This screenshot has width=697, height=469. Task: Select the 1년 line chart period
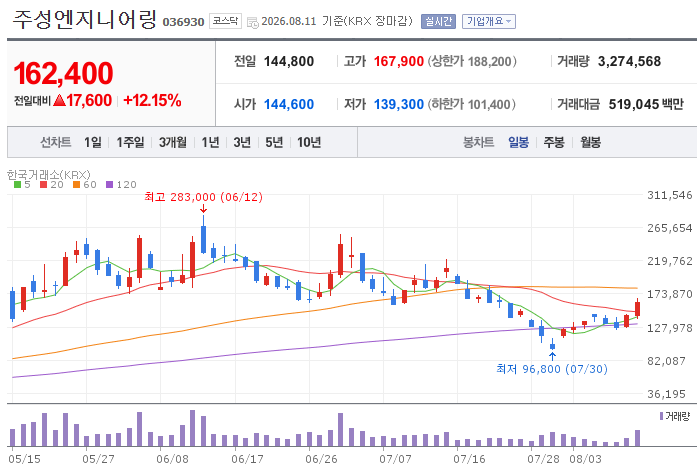tap(210, 142)
